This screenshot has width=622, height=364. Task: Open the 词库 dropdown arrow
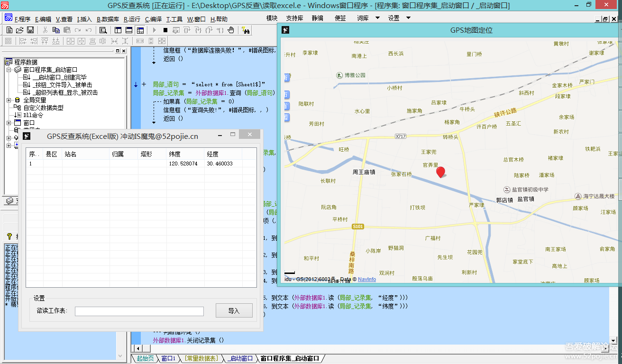377,18
